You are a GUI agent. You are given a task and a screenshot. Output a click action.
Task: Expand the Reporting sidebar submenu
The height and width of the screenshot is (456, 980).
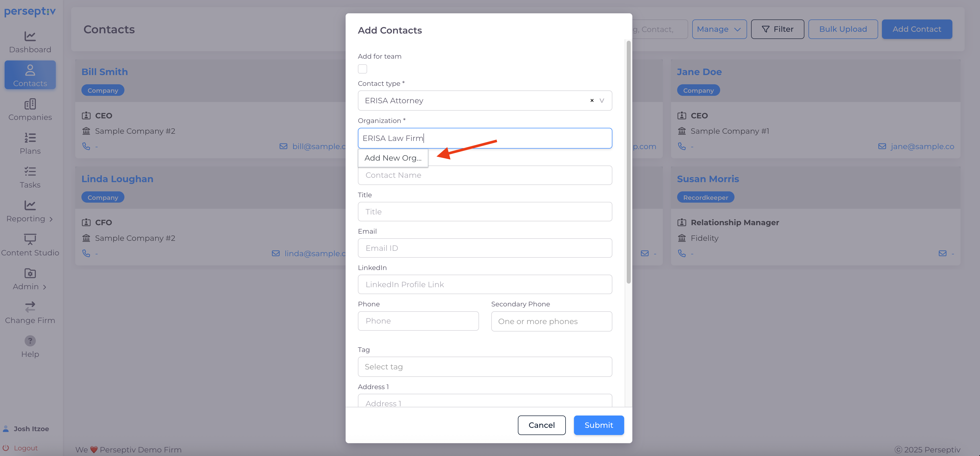pos(51,219)
